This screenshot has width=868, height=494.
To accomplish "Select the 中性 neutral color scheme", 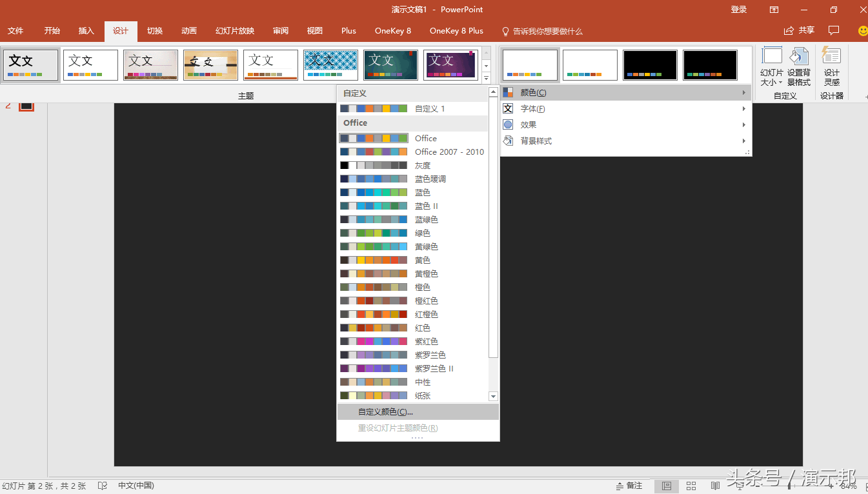I will pos(412,382).
